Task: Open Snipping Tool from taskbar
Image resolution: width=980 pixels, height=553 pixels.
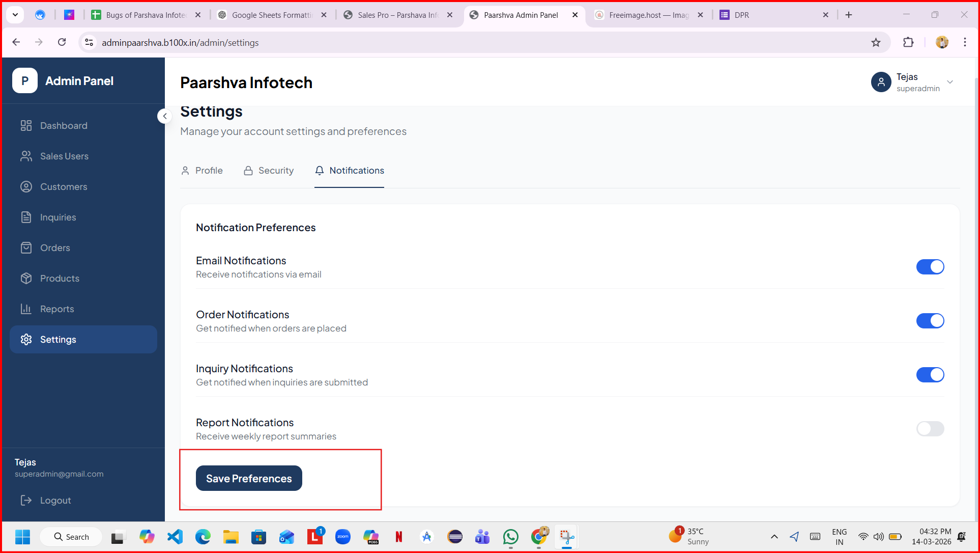Action: [567, 537]
